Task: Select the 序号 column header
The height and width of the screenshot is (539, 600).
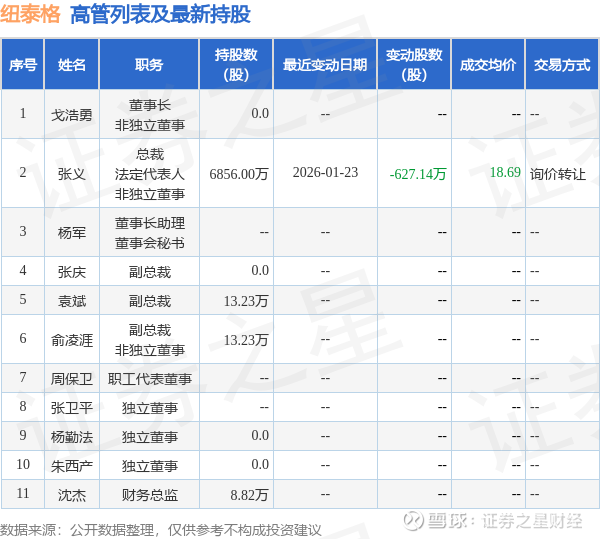Action: 23,64
